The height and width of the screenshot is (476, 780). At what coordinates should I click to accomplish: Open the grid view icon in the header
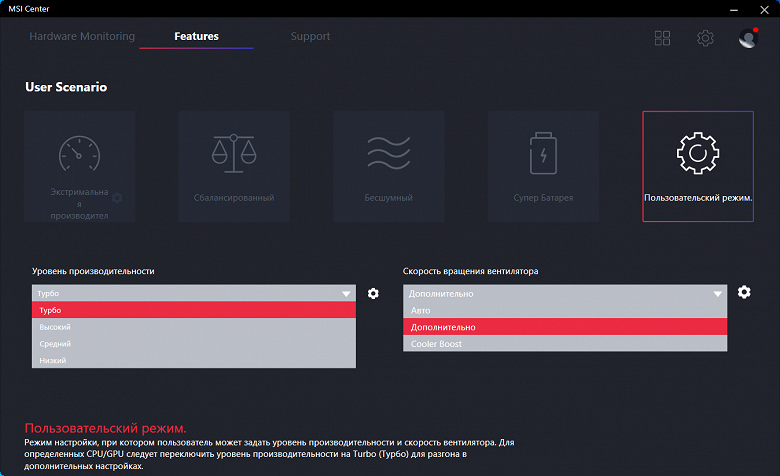[x=662, y=38]
